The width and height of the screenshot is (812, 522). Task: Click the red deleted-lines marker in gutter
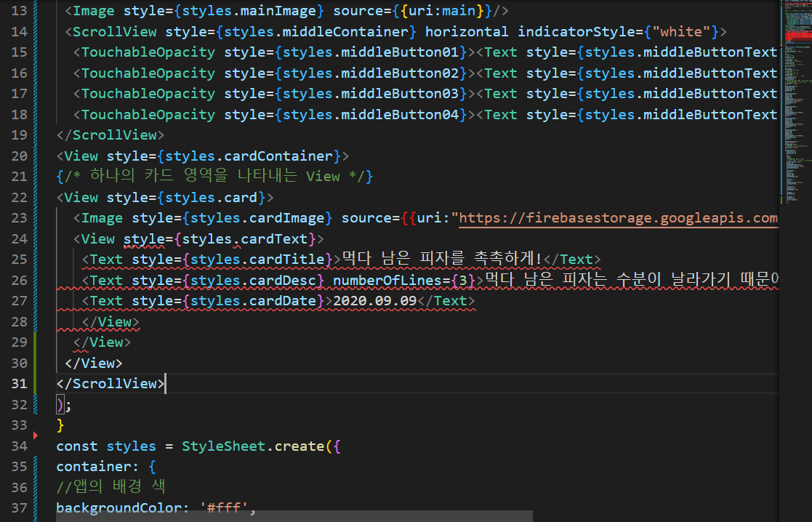tap(35, 435)
